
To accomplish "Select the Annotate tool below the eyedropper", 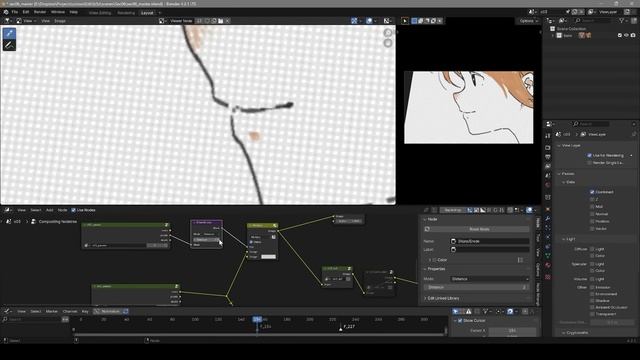I will (9, 45).
